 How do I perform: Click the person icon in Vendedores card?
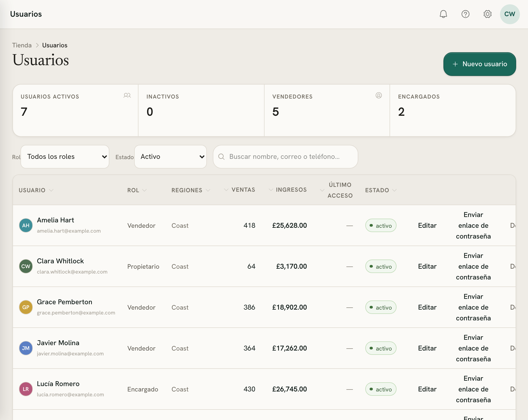click(379, 95)
